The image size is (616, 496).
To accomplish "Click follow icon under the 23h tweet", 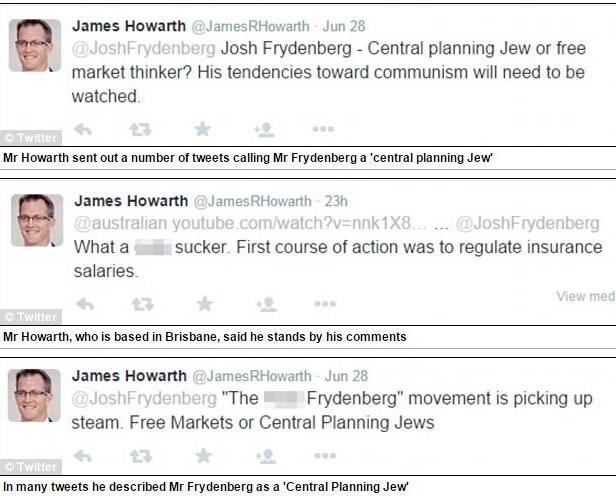I will (x=266, y=304).
